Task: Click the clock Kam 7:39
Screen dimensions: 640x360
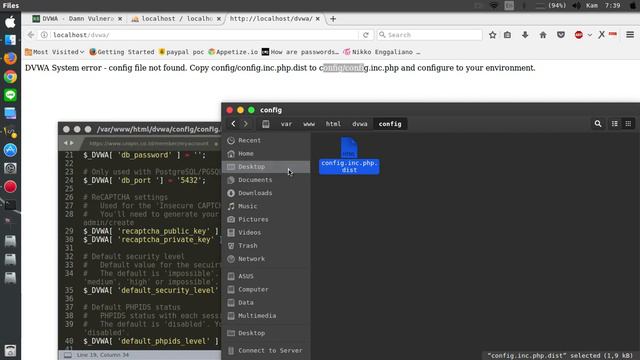Action: click(603, 5)
